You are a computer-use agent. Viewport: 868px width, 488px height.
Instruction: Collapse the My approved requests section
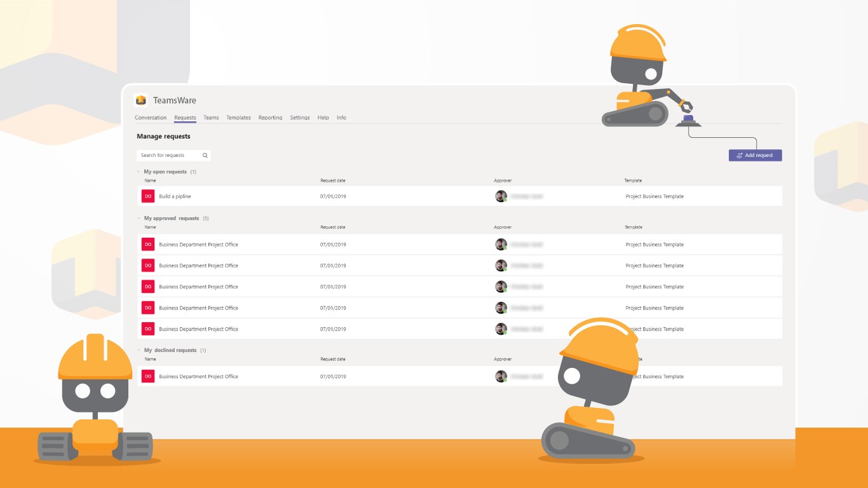pyautogui.click(x=139, y=218)
